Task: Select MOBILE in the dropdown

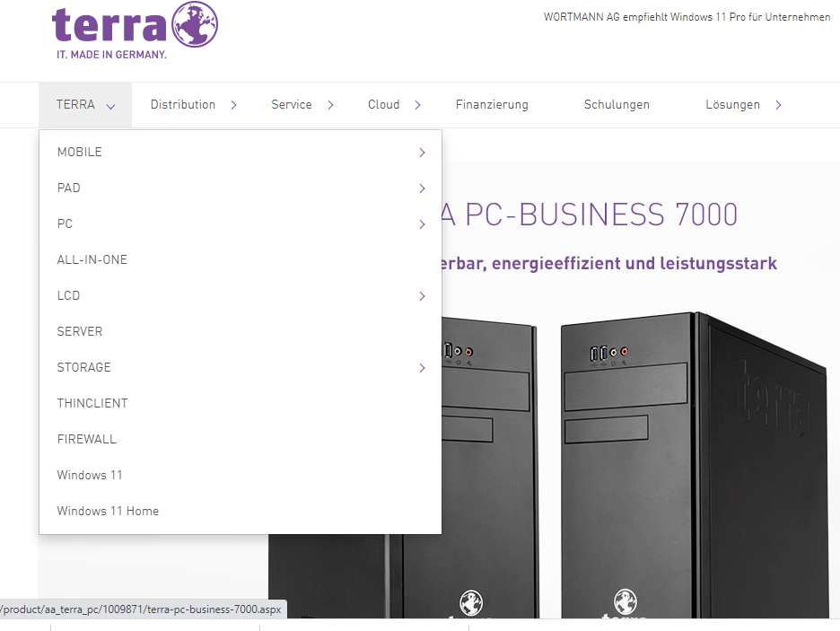Action: (x=80, y=152)
